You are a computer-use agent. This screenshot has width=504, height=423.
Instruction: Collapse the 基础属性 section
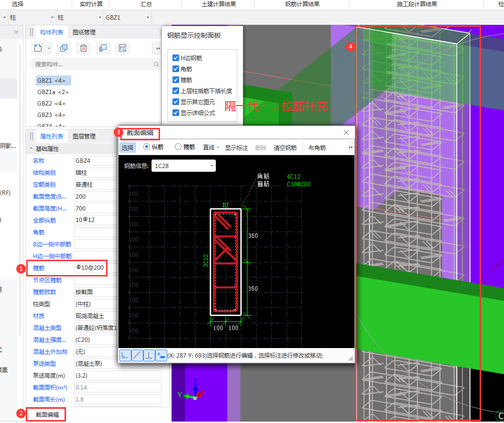pyautogui.click(x=31, y=148)
